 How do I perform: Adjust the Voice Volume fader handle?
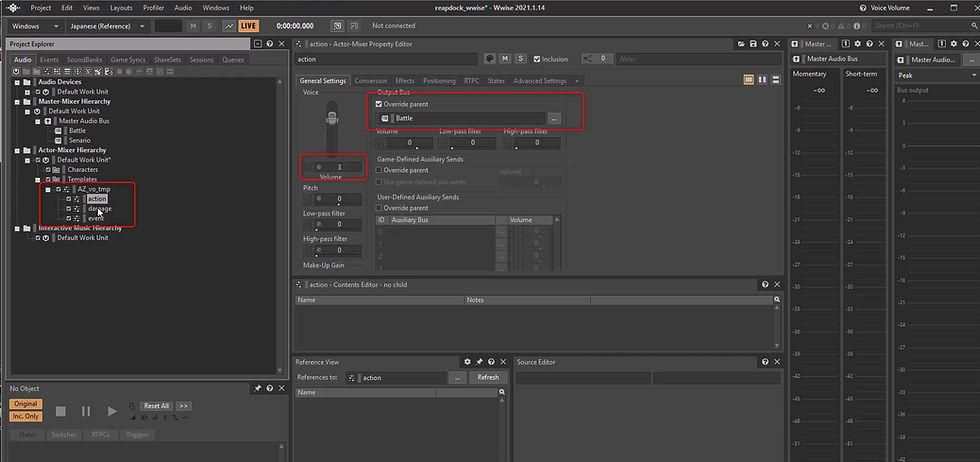pyautogui.click(x=333, y=117)
